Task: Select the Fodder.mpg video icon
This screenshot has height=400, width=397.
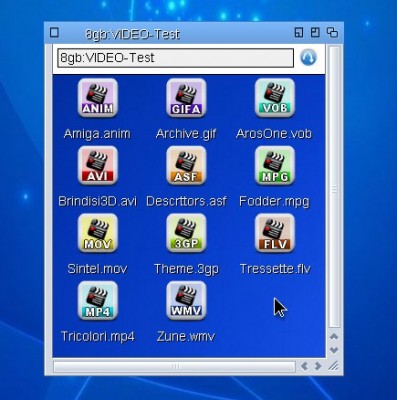Action: coord(275,165)
